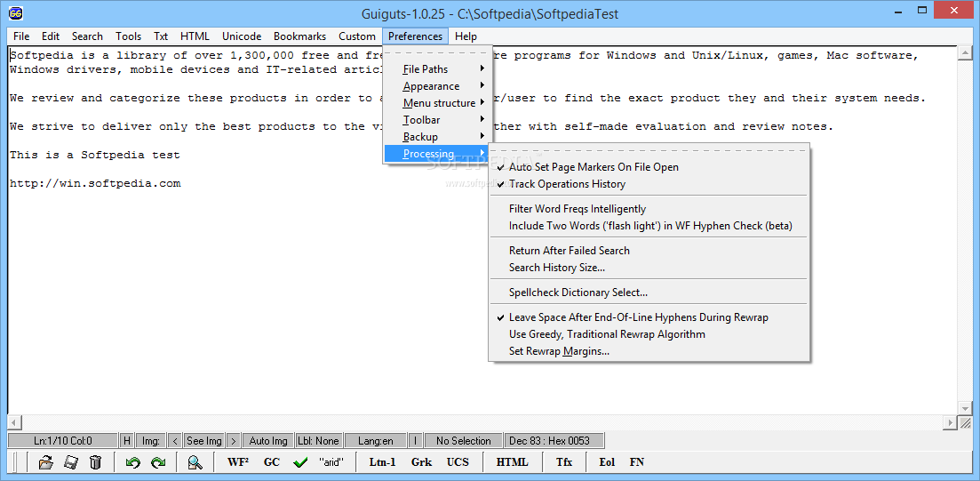Open search with the magnifier icon
This screenshot has width=980, height=481.
[195, 463]
